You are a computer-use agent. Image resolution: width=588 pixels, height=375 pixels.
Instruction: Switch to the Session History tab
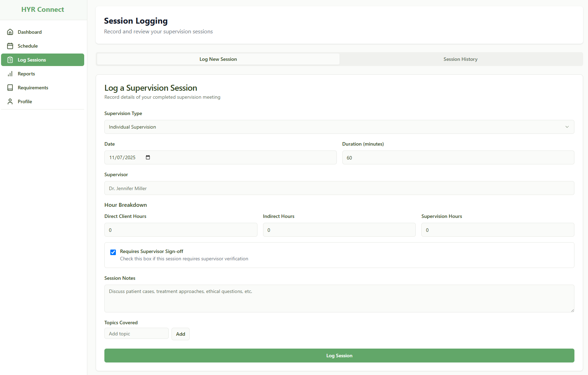coord(460,59)
